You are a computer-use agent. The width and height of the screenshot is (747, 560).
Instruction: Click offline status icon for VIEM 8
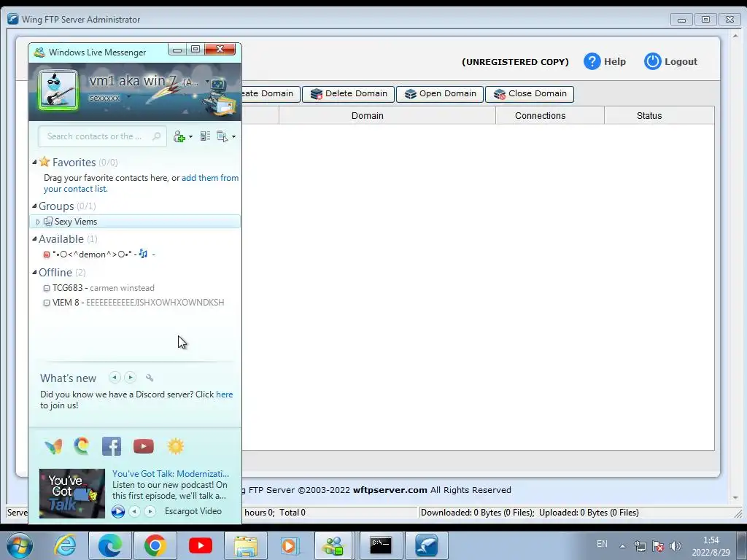[46, 303]
